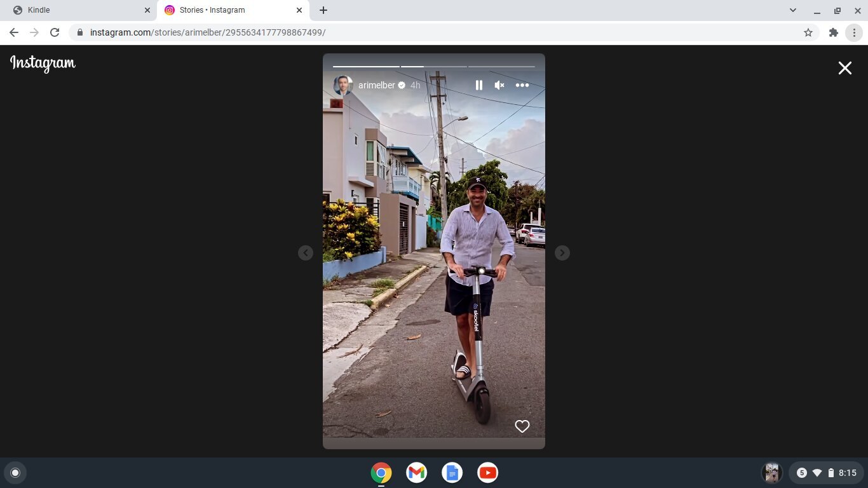Open a new browser tab
Screen dimensions: 868x488
coord(323,10)
